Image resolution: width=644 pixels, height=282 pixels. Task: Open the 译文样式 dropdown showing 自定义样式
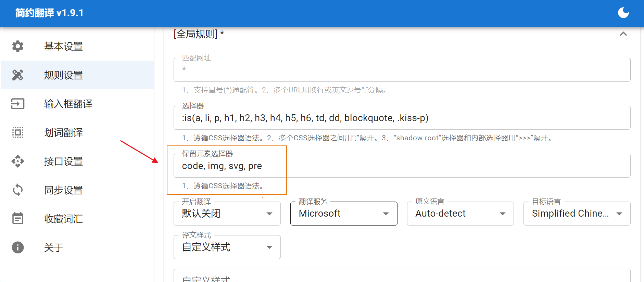[x=227, y=247]
